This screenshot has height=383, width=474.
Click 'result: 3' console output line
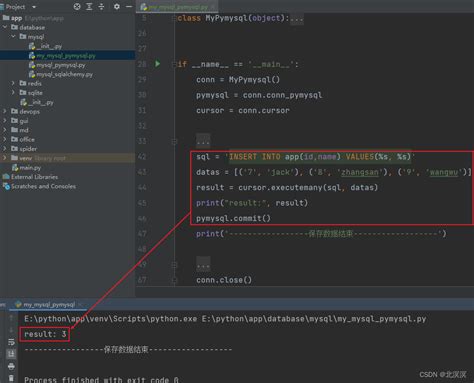[x=45, y=334]
